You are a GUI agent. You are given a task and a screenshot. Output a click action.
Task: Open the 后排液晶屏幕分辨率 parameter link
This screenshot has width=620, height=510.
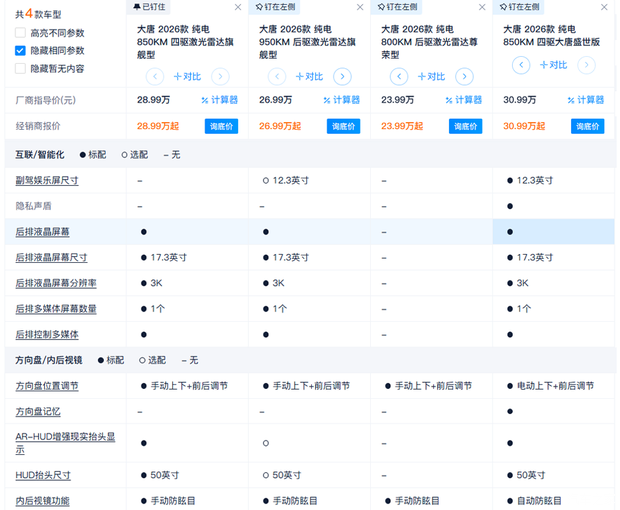tap(56, 283)
